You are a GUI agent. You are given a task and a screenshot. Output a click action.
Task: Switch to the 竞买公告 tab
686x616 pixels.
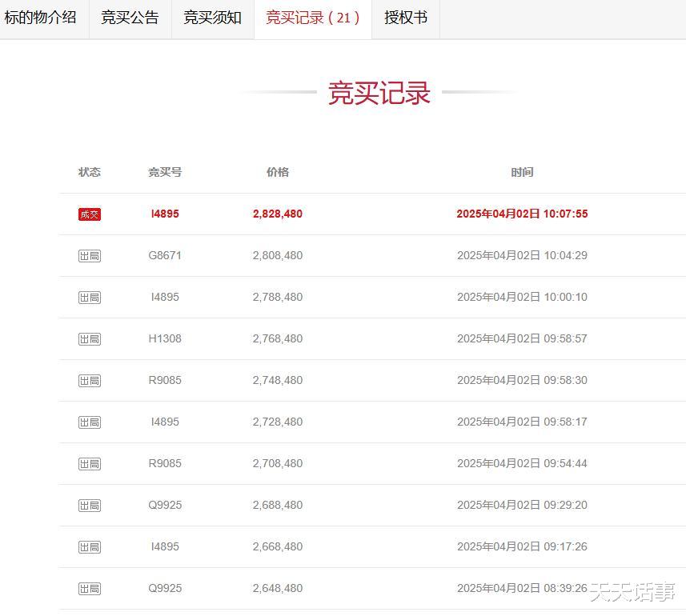pyautogui.click(x=130, y=18)
